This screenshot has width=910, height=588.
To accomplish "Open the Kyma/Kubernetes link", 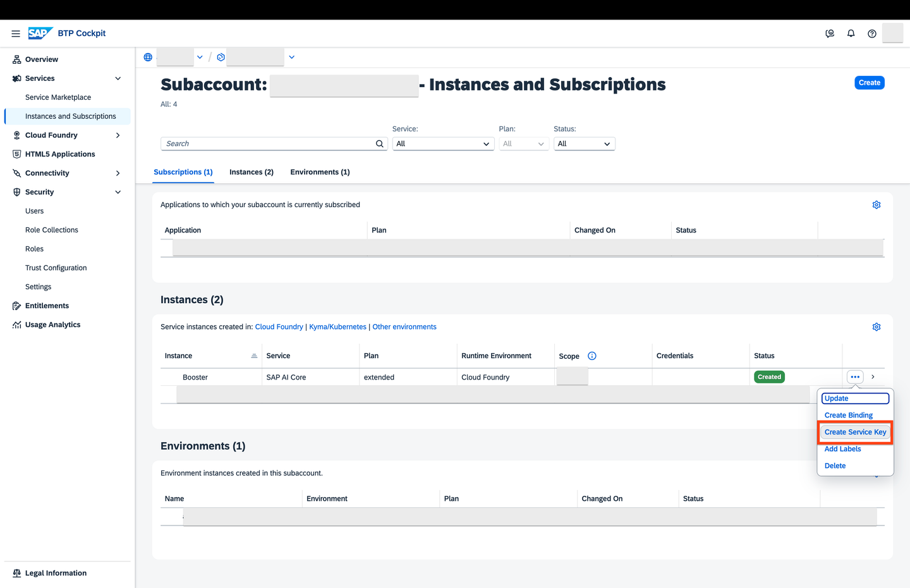I will coord(337,327).
